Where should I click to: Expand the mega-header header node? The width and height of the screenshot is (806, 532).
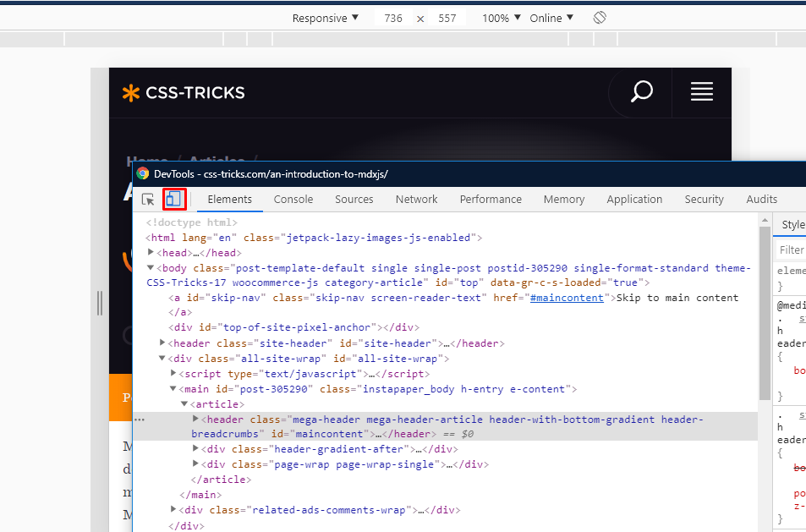[195, 419]
